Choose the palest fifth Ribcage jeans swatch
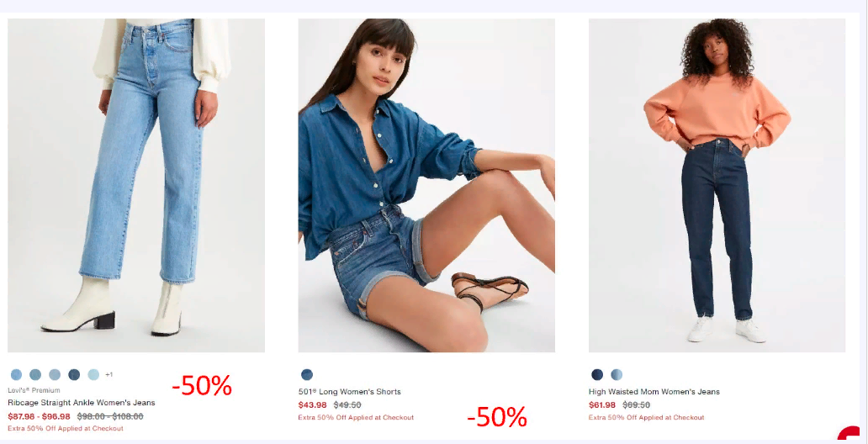Image resolution: width=868 pixels, height=444 pixels. (x=93, y=375)
